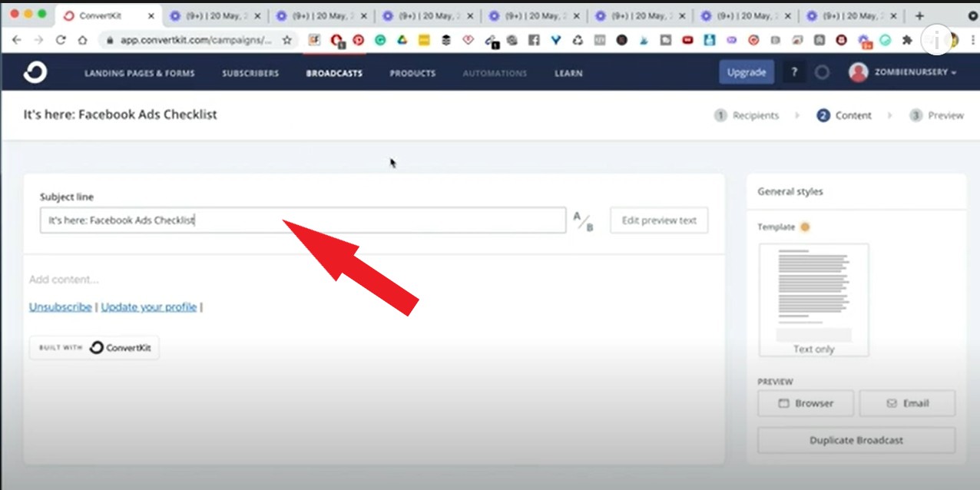The image size is (980, 490).
Task: Click the ZOMBIENURSERY profile avatar
Action: 859,71
